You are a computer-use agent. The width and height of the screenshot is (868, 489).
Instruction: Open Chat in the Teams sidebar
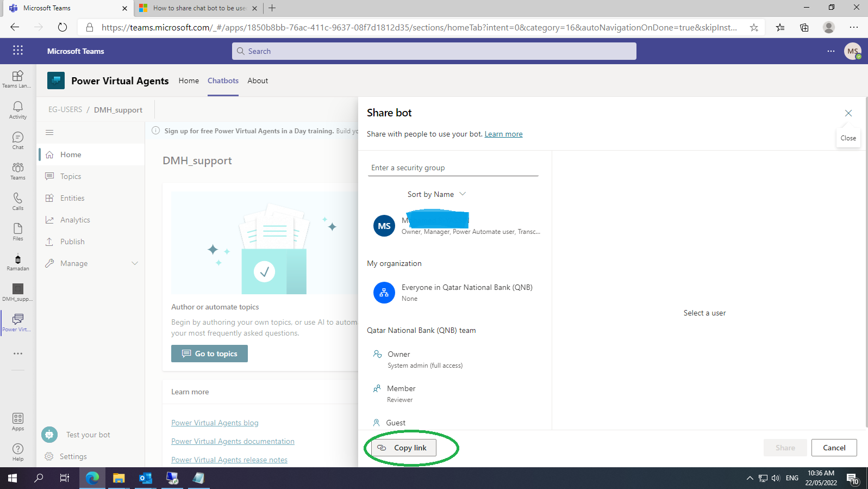pos(18,140)
